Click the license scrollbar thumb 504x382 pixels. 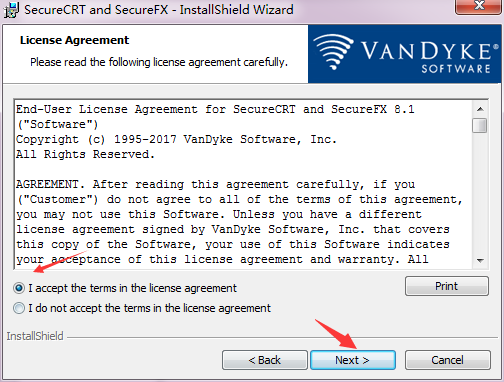tap(480, 126)
